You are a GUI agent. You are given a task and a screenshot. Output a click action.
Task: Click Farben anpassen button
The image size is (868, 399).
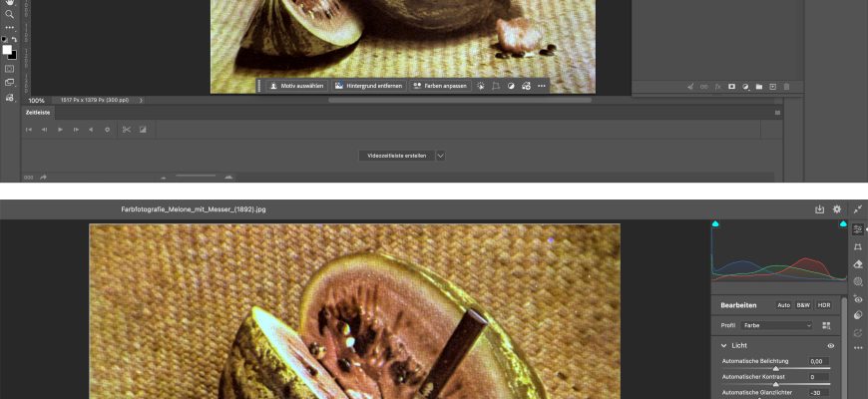tap(440, 87)
